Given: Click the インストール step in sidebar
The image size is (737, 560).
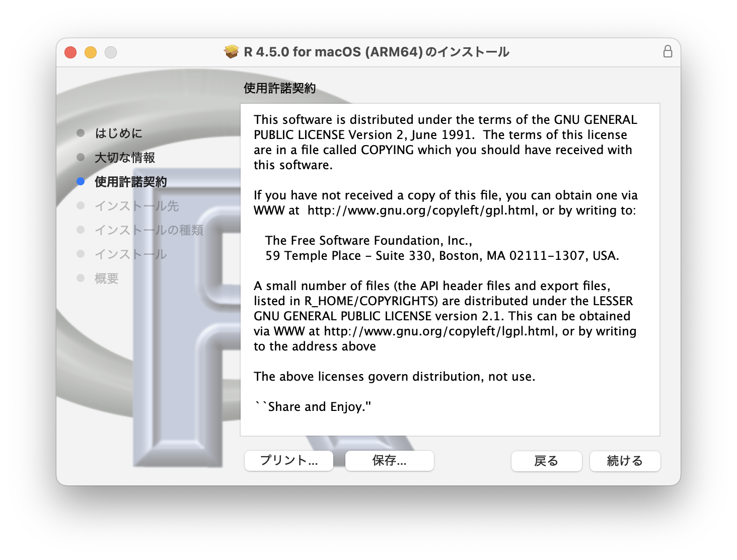Looking at the screenshot, I should 131,254.
